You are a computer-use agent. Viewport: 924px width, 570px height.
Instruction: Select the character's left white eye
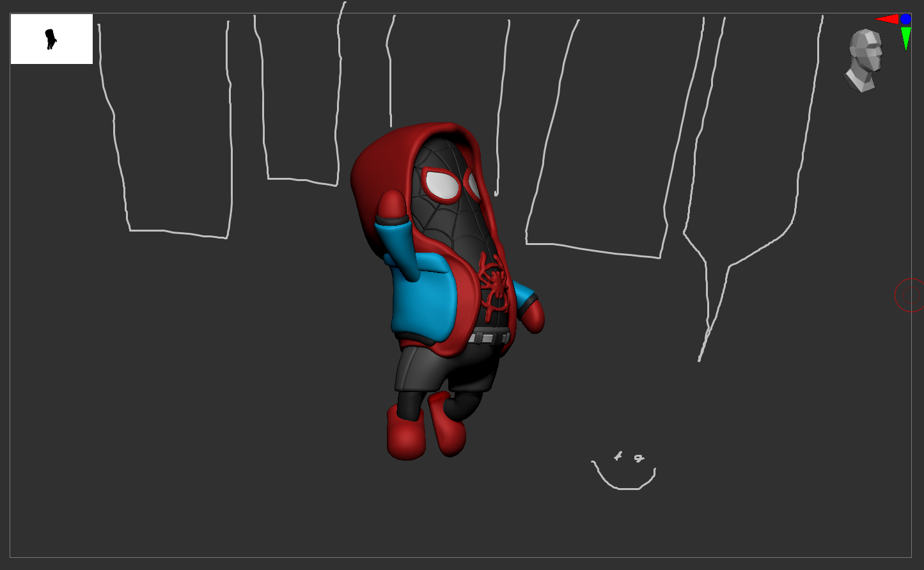(439, 184)
